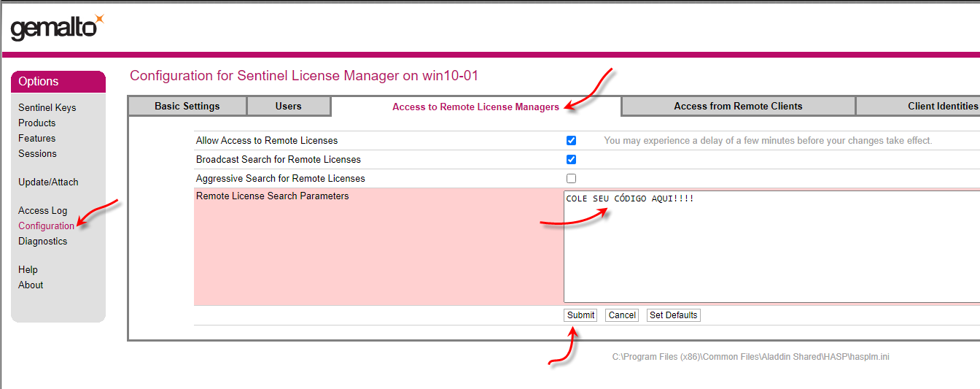This screenshot has height=389, width=980.
Task: Open the Products page link
Action: click(37, 123)
